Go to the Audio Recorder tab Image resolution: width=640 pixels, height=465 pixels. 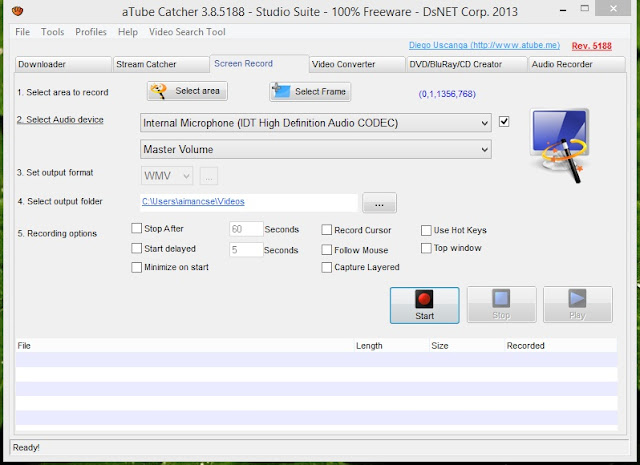[x=577, y=65]
